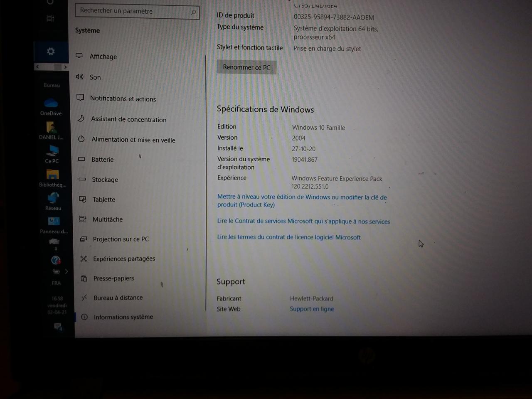Screen dimensions: 532x399
Task: Open the Support en ligne link
Action: [x=312, y=309]
